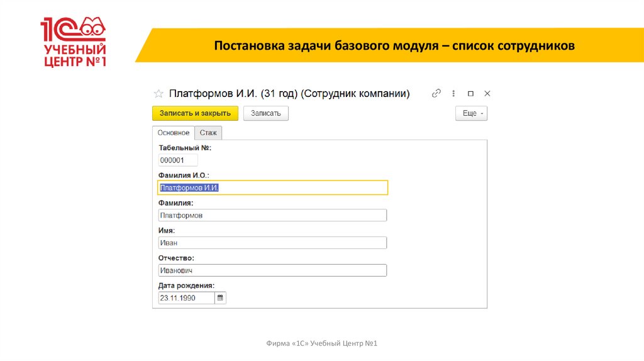Expand the Еще dropdown menu
Image resolution: width=644 pixels, height=361 pixels.
[471, 113]
